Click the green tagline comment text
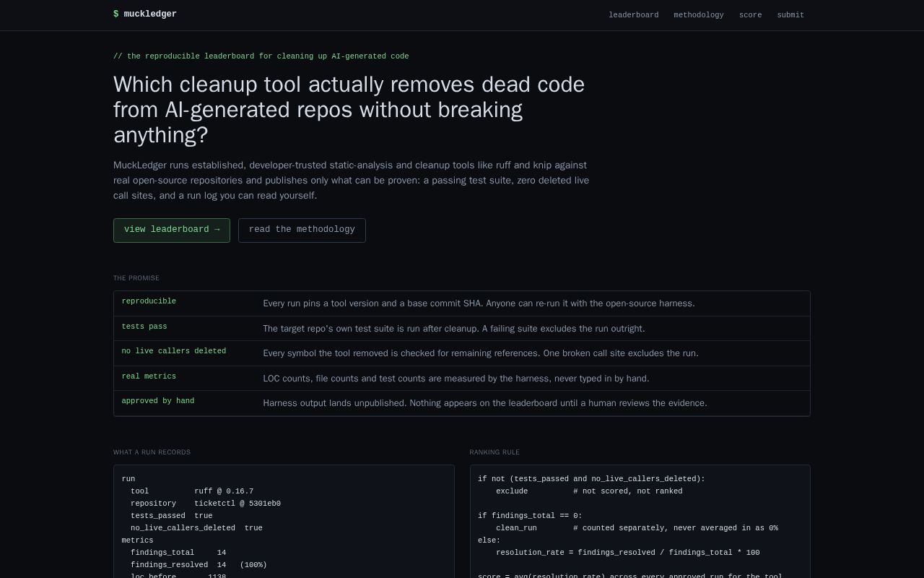Image resolution: width=924 pixels, height=578 pixels. pyautogui.click(x=261, y=56)
